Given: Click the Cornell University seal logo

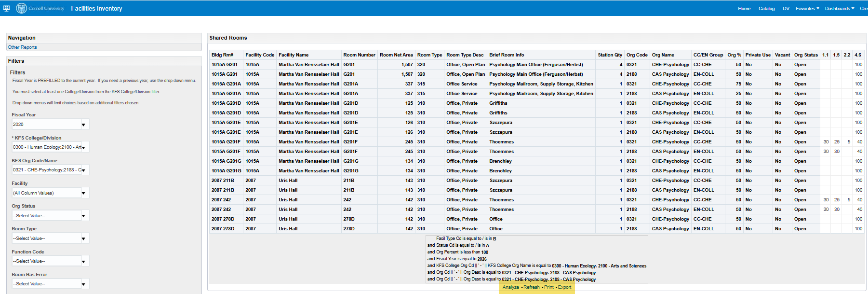Looking at the screenshot, I should 22,8.
